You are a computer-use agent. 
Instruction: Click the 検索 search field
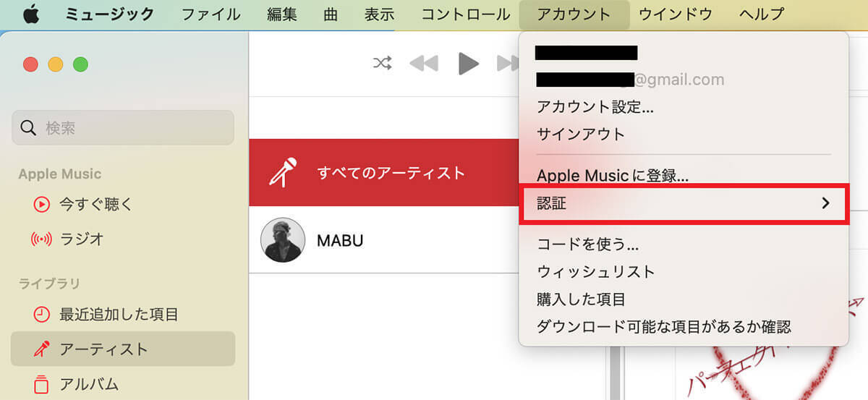coord(123,128)
